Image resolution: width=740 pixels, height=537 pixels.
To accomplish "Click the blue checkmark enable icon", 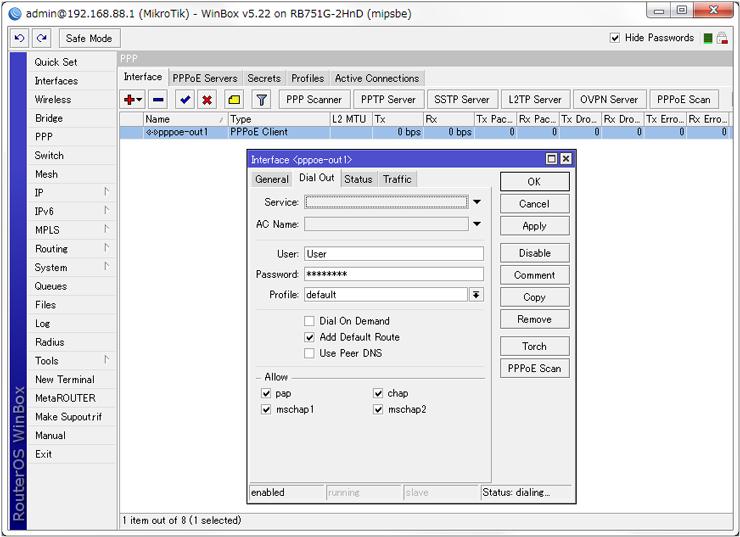I will [x=185, y=100].
